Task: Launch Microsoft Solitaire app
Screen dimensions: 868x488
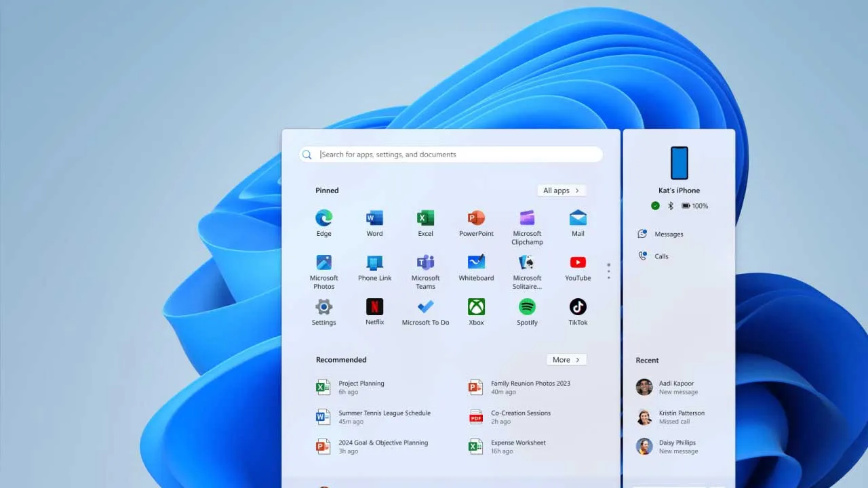Action: click(527, 272)
